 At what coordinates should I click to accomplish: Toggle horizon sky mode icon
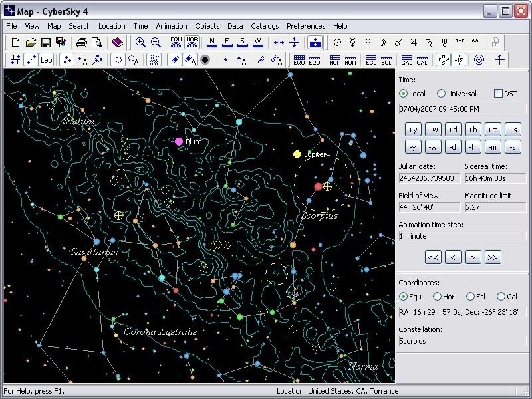tap(315, 43)
